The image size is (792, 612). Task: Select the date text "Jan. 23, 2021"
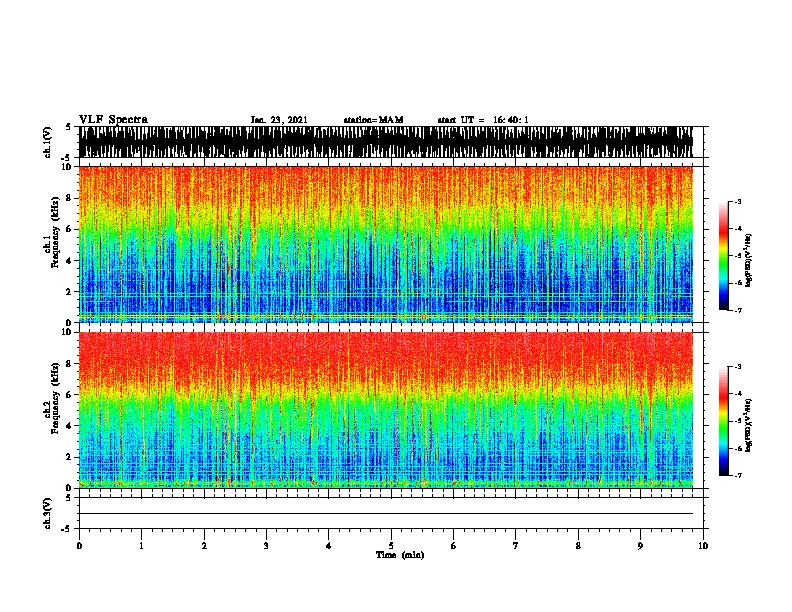279,120
